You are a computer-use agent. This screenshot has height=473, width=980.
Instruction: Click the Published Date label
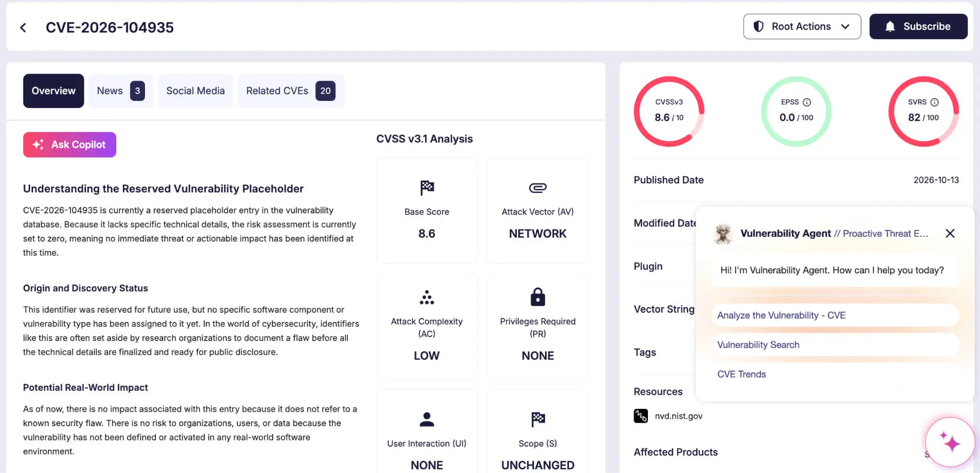668,180
